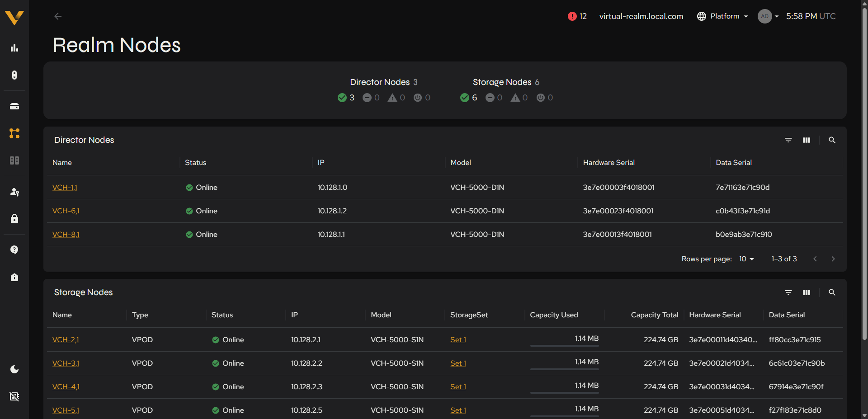Open the user key management sidebar icon

pos(14,192)
